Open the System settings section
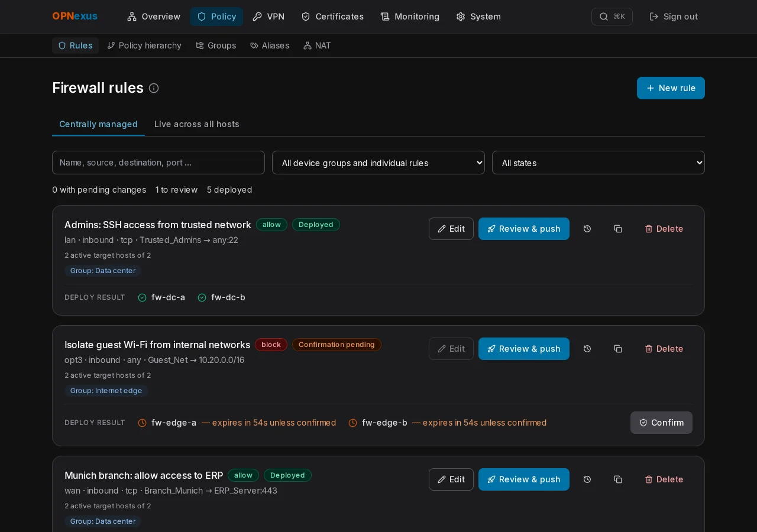Viewport: 757px width, 532px height. [478, 17]
